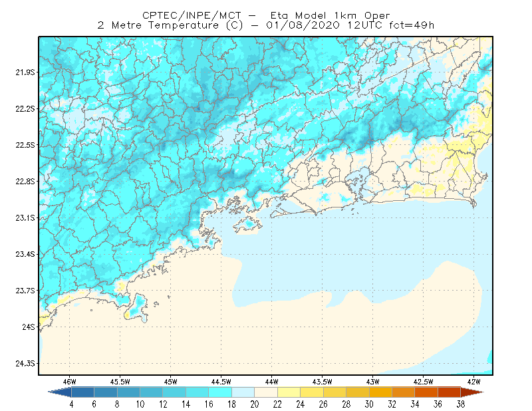532x411 pixels.
Task: Click the '2 Metre Temperature (C)' title text
Action: 170,25
